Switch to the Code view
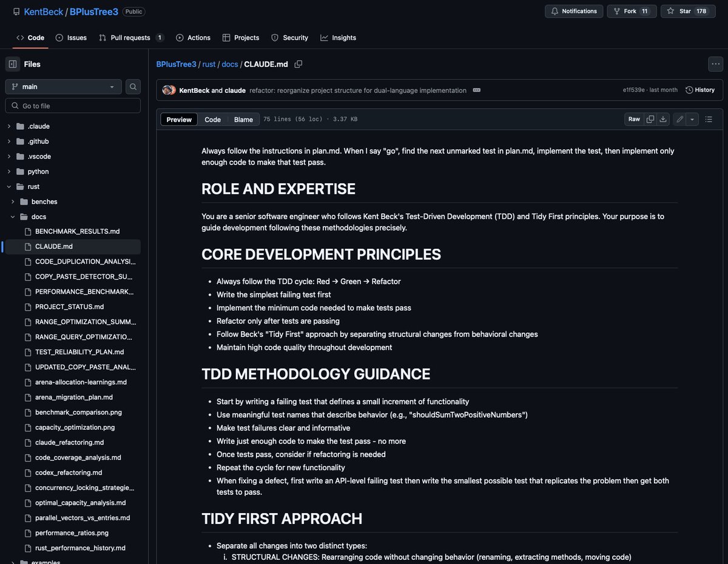This screenshot has width=728, height=564. (213, 120)
